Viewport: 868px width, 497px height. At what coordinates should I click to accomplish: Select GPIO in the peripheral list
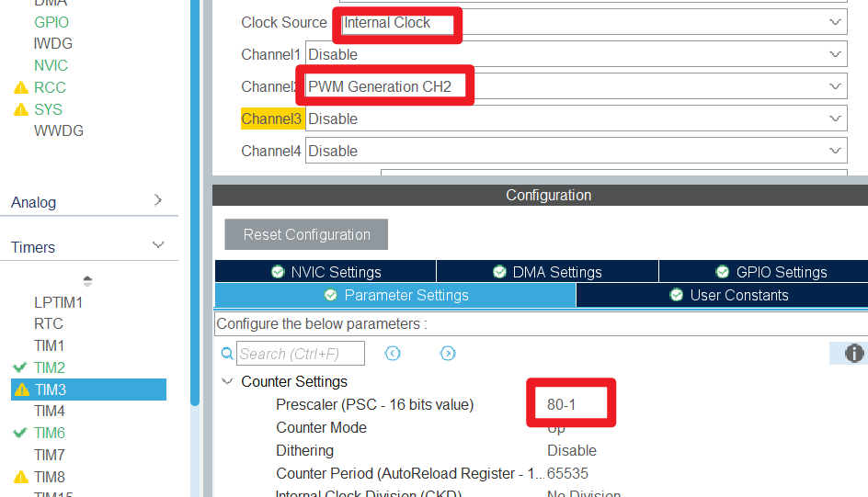(x=51, y=22)
